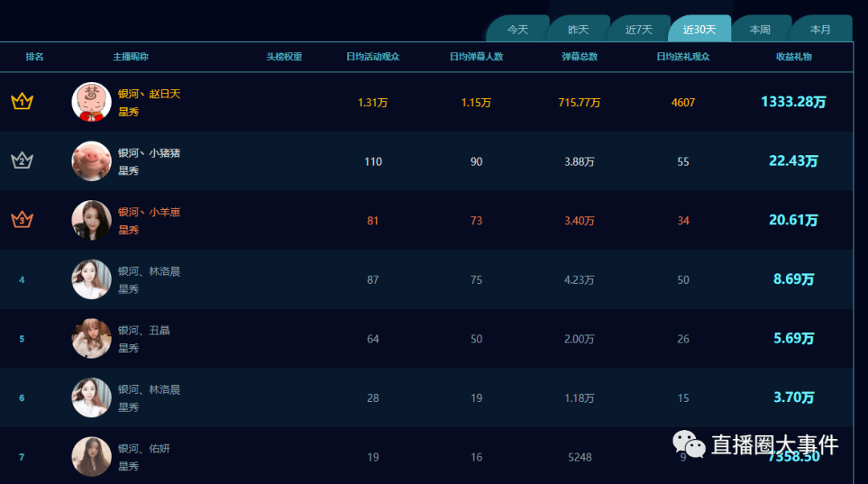Sort by 弹幕总数 column header

(x=579, y=56)
